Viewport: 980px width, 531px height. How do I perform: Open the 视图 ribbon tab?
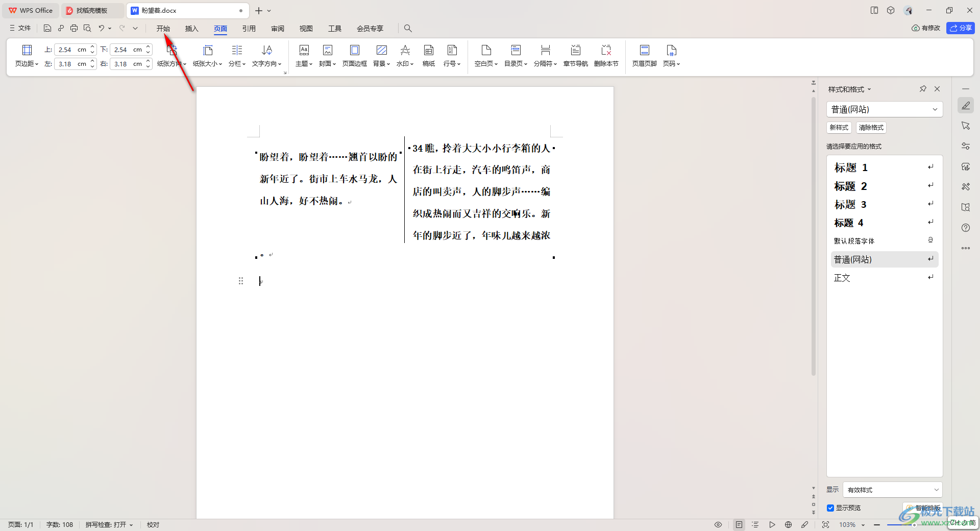point(306,28)
